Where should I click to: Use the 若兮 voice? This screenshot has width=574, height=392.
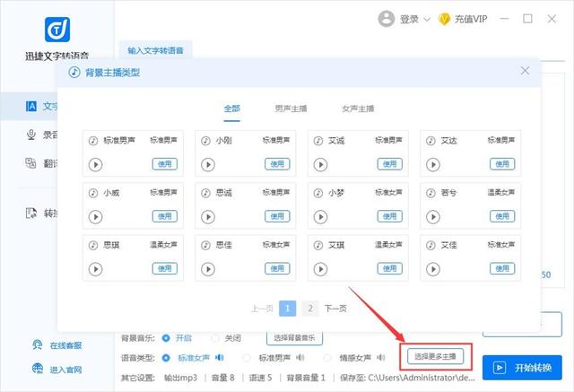click(x=502, y=216)
